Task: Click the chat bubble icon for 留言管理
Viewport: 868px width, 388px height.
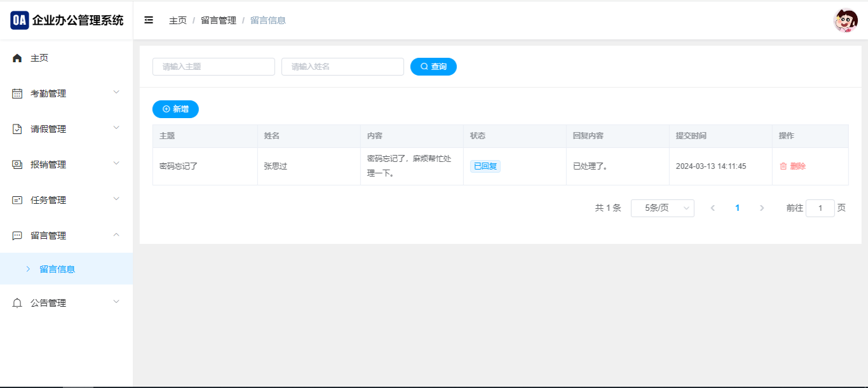Action: (17, 236)
